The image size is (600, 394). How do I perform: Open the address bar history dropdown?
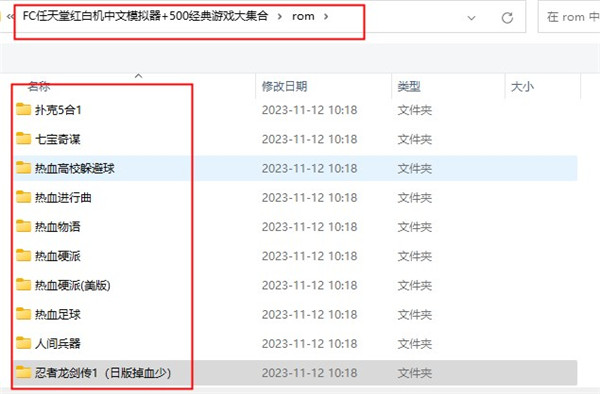click(471, 18)
